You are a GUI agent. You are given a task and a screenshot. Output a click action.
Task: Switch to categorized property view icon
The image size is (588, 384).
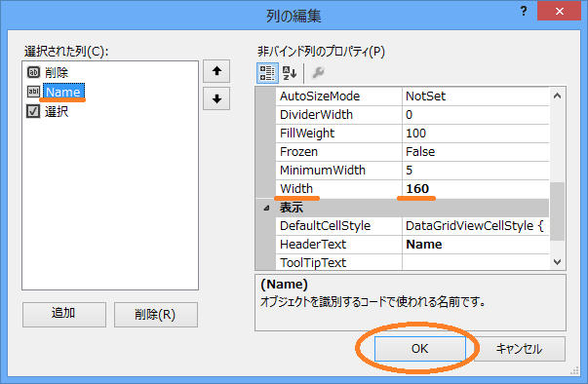pos(267,73)
